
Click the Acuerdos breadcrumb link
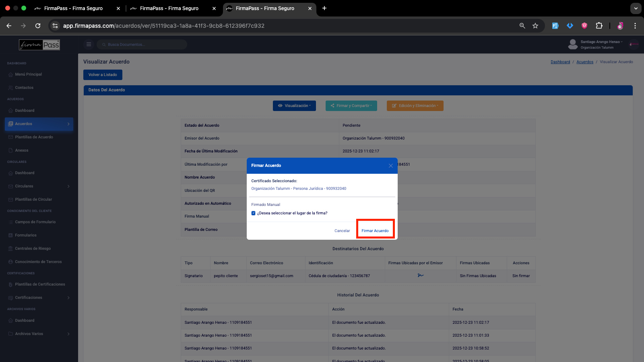(x=585, y=62)
